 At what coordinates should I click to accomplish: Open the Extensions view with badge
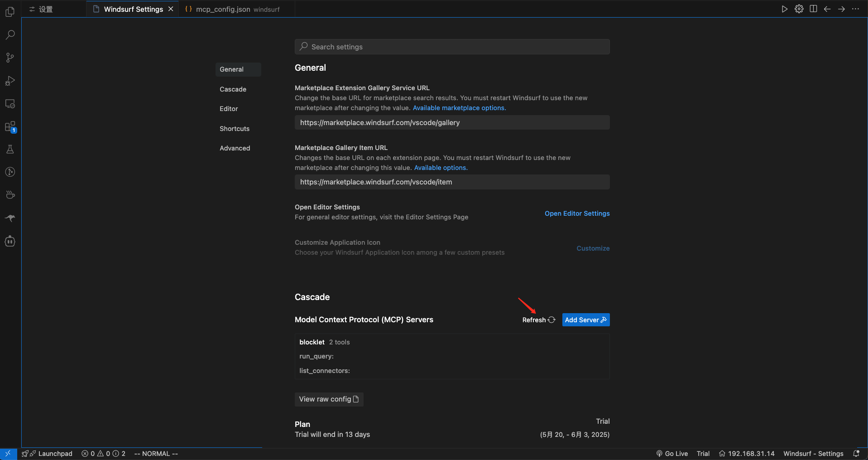[x=10, y=127]
